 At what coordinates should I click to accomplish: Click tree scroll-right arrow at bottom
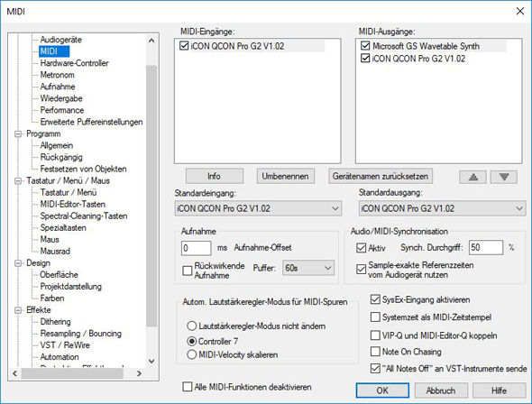point(139,373)
